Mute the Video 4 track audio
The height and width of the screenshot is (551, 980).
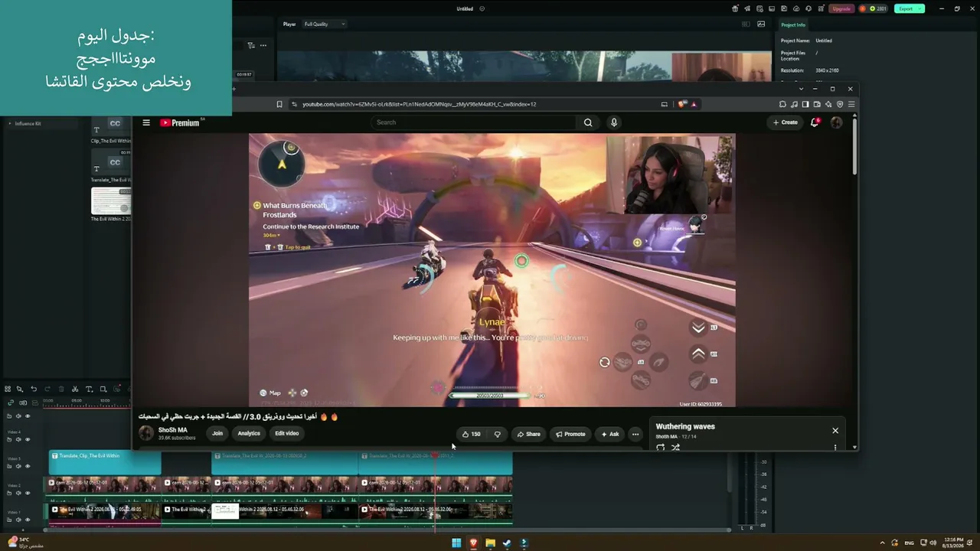(x=18, y=439)
